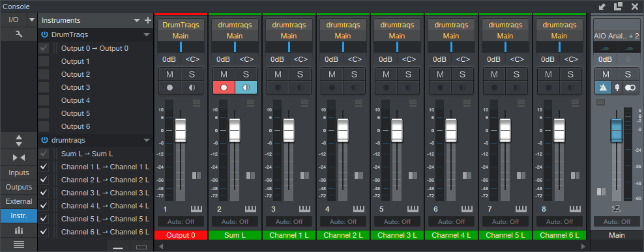Open the lowercase drumtraqs instrument menu arrow
The height and width of the screenshot is (252, 644).
pos(147,141)
